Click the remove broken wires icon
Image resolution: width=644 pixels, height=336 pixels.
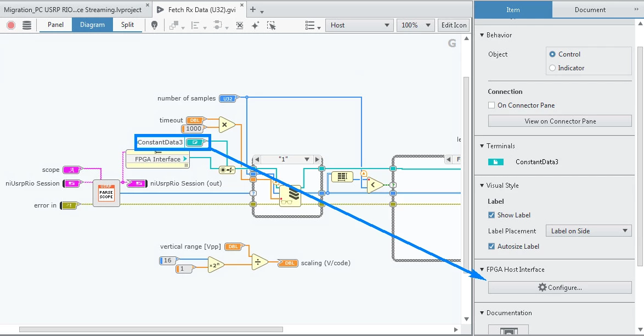pos(240,25)
